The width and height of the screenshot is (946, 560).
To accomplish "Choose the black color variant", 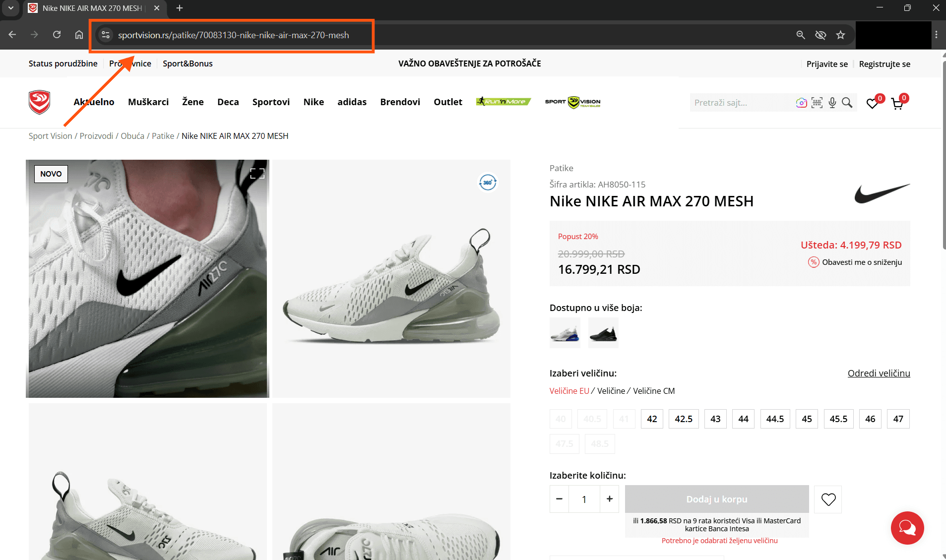I will (603, 333).
